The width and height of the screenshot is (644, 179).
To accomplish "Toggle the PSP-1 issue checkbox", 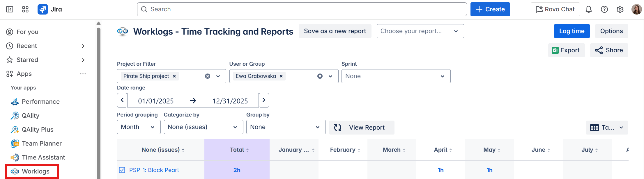I will pos(122,170).
